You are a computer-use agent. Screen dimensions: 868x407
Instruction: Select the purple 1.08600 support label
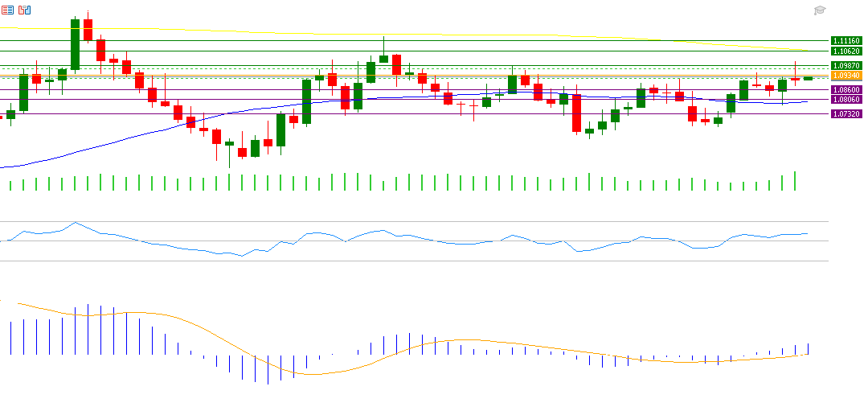846,90
